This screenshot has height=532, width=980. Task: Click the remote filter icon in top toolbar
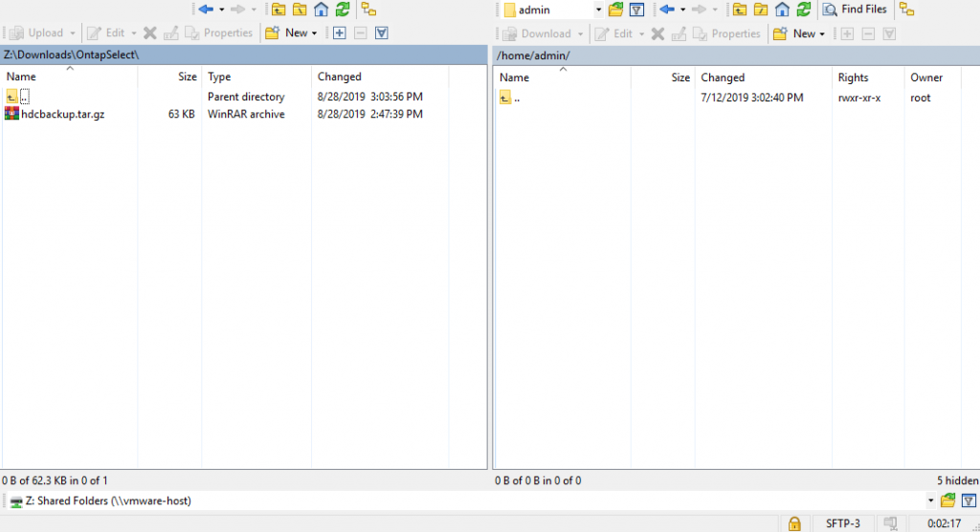pos(636,10)
